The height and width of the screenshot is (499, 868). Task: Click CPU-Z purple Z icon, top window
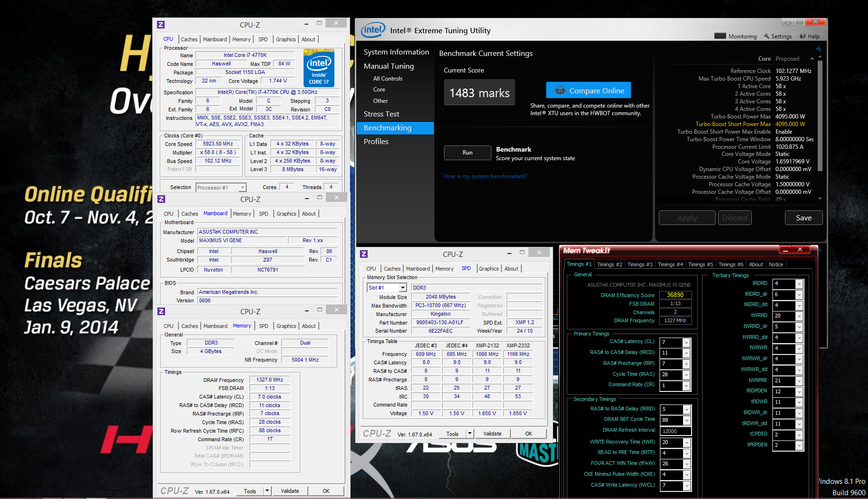coord(161,25)
